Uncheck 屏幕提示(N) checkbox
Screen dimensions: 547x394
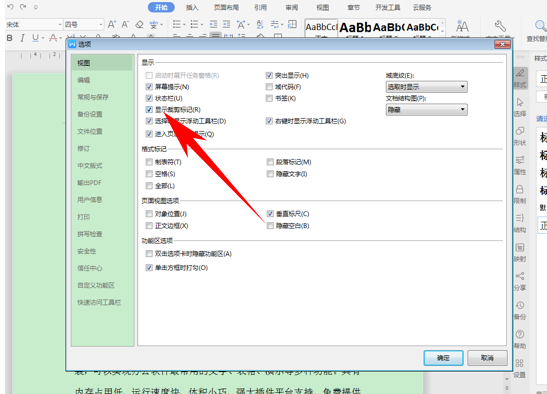click(149, 87)
